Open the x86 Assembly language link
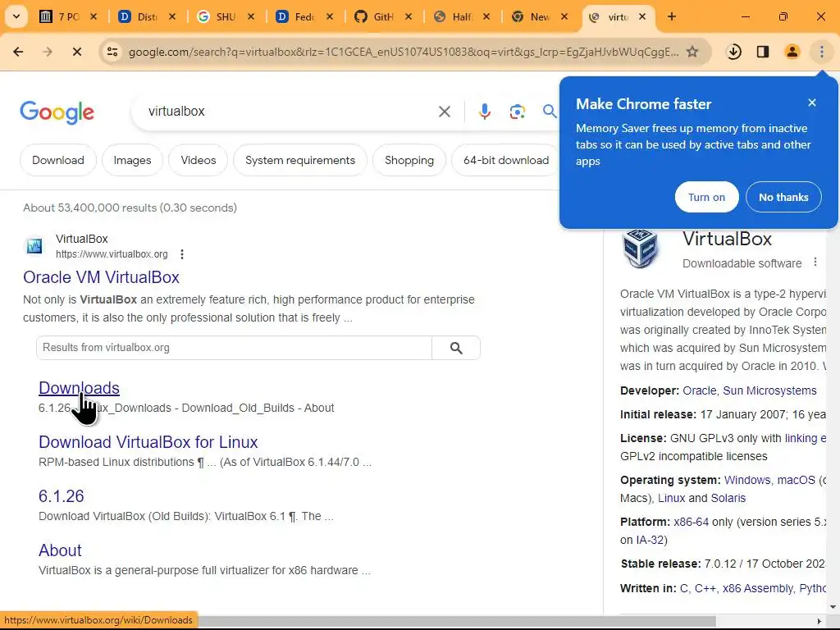Viewport: 840px width, 630px height. (x=757, y=589)
